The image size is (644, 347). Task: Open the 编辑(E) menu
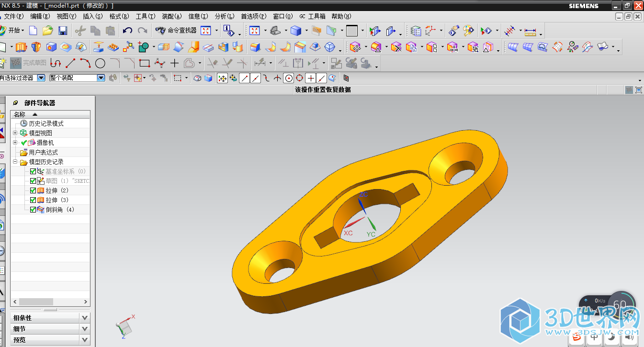pyautogui.click(x=40, y=16)
